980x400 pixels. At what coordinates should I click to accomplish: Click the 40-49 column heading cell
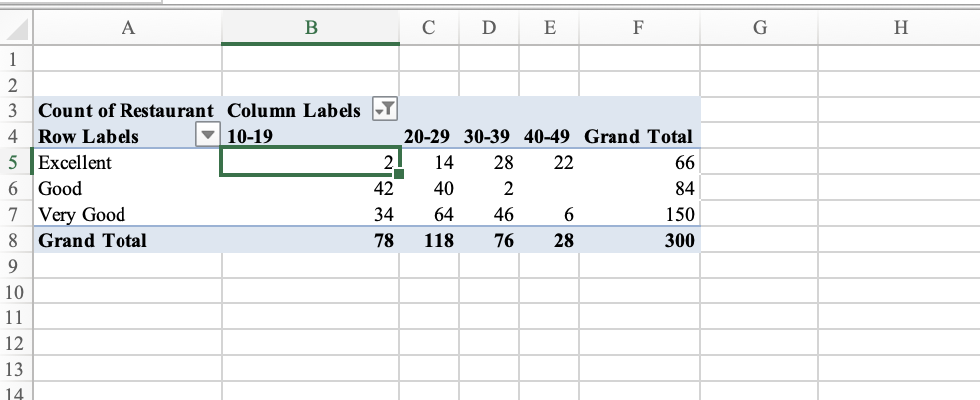[x=548, y=136]
